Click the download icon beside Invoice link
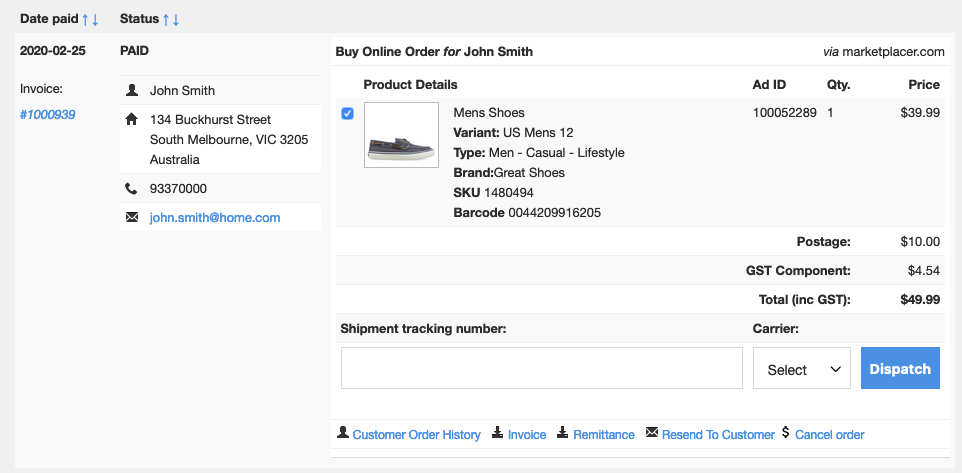This screenshot has height=473, width=962. pos(498,433)
